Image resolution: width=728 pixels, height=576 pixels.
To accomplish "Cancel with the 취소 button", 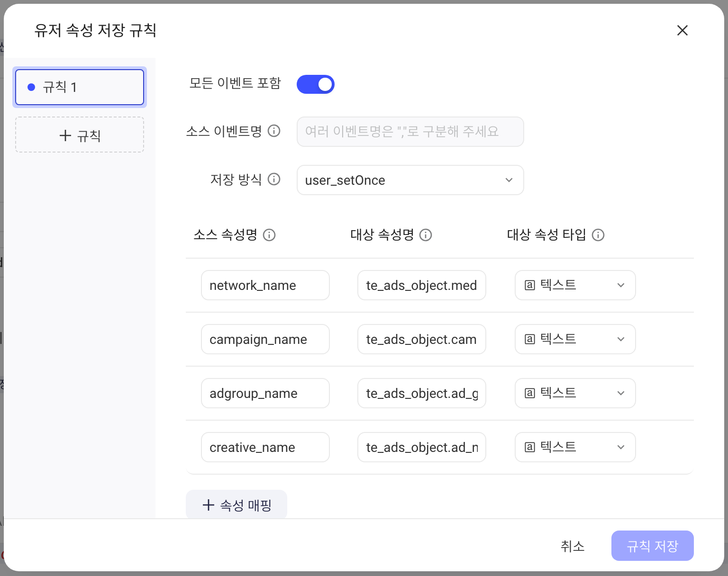I will click(x=573, y=546).
